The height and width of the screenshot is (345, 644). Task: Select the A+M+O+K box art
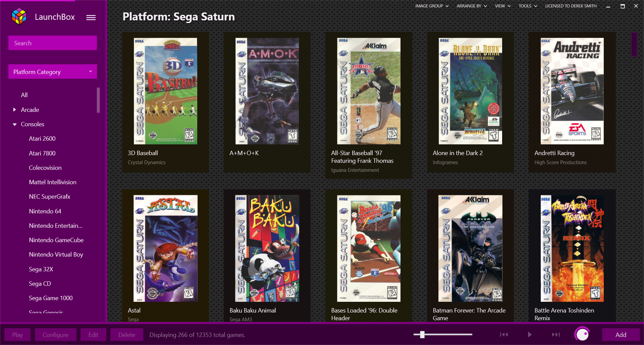pyautogui.click(x=267, y=91)
